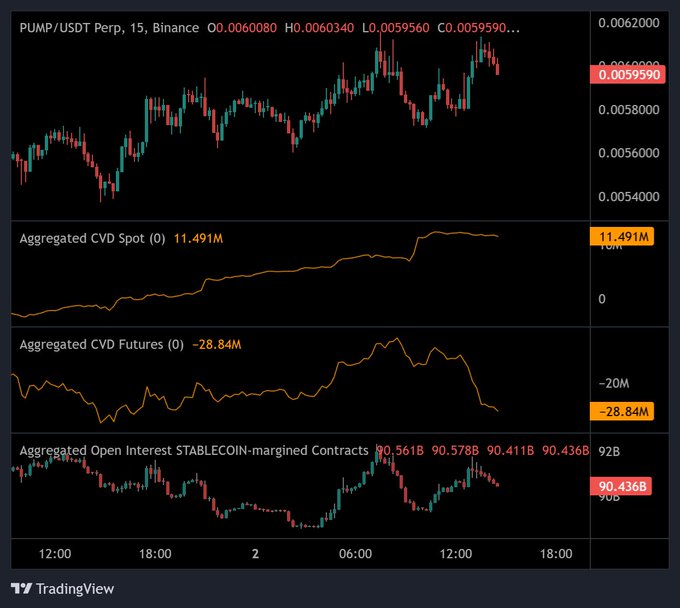Image resolution: width=680 pixels, height=608 pixels.
Task: Click the open interest value 90.411B
Action: coord(510,451)
